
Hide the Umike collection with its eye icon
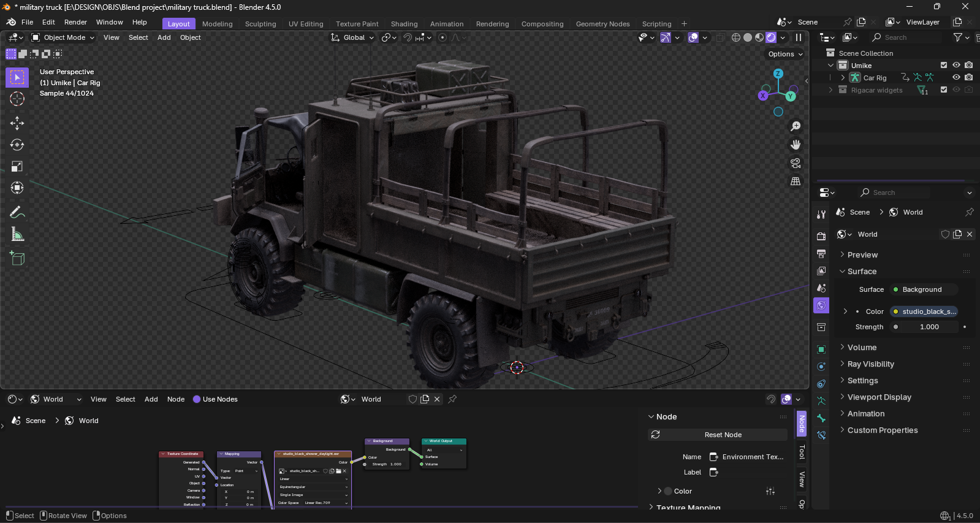pos(956,65)
